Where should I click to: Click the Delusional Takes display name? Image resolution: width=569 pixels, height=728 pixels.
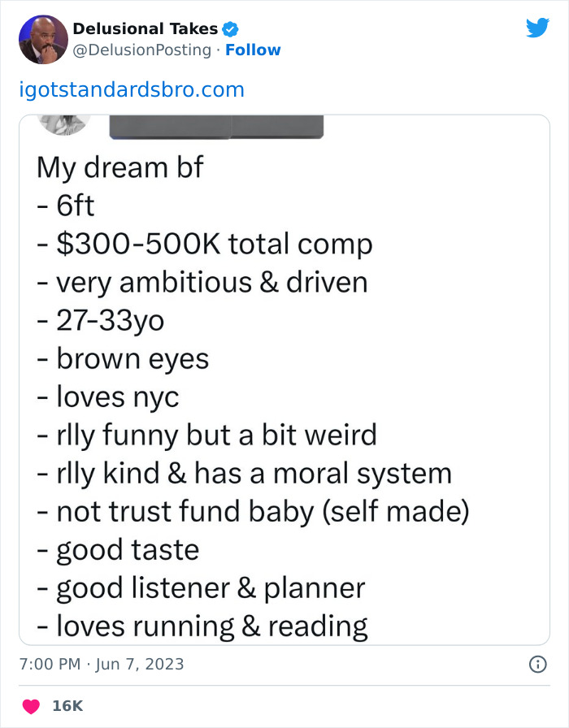146,29
